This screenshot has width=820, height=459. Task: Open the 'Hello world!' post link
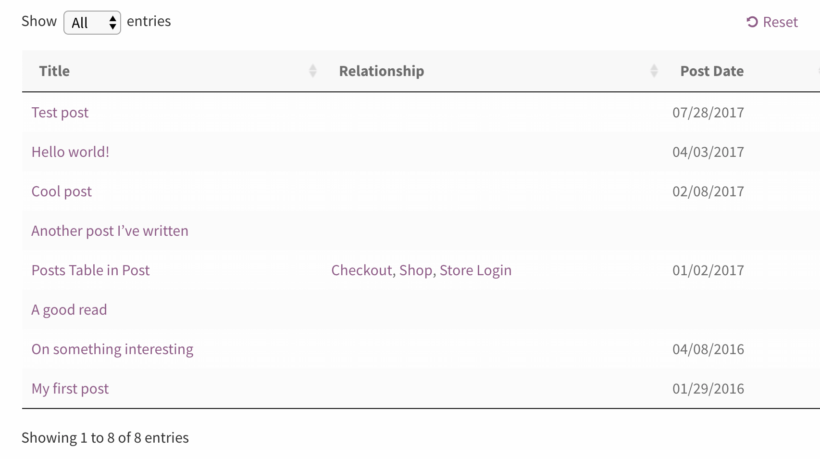70,152
